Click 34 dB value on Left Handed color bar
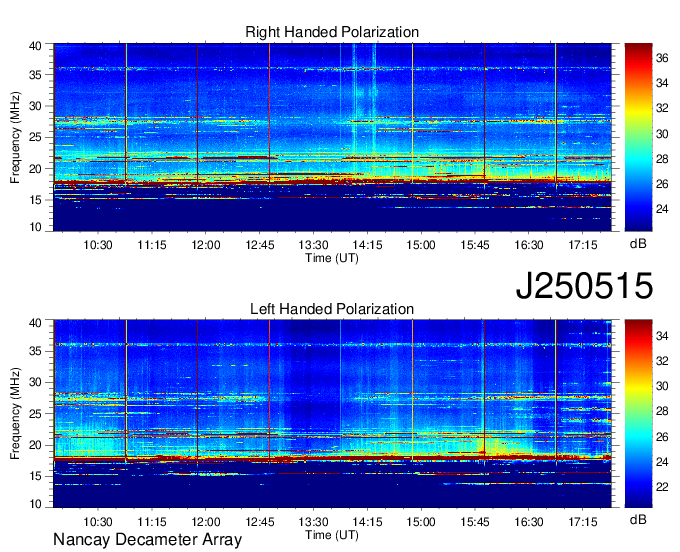The height and width of the screenshot is (552, 680). [662, 335]
